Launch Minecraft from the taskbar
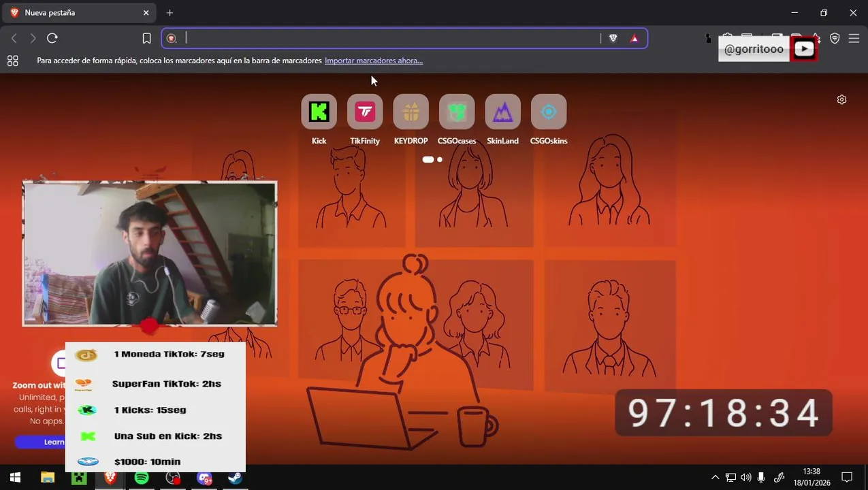Screen dimensions: 868x490 (x=79, y=478)
